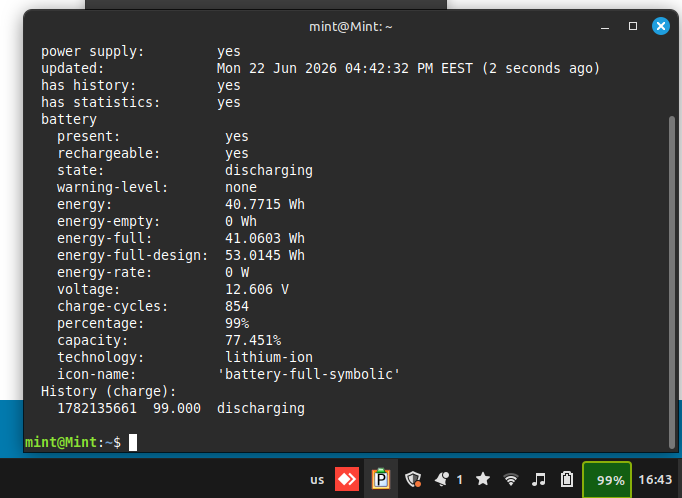Click the AnyDesk tray icon

point(347,479)
